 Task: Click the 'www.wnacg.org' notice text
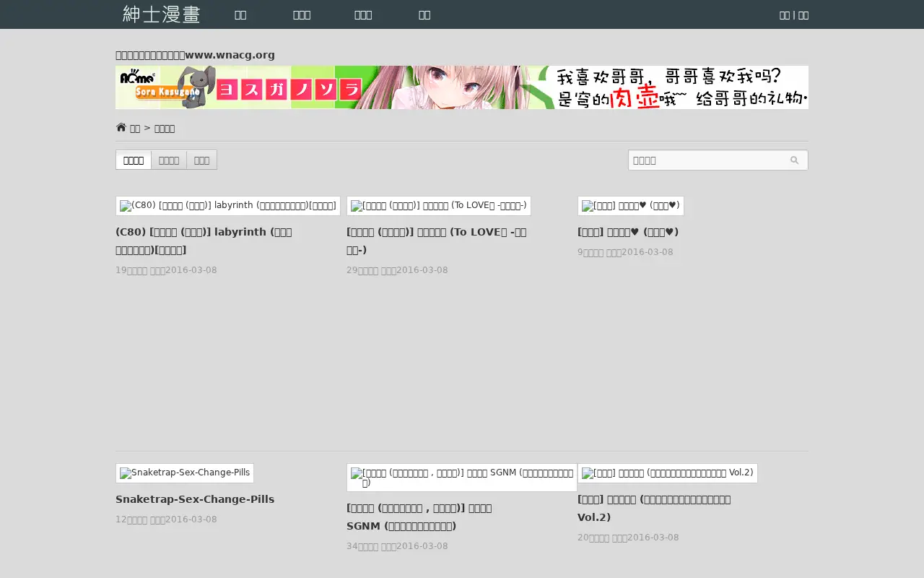click(x=195, y=55)
